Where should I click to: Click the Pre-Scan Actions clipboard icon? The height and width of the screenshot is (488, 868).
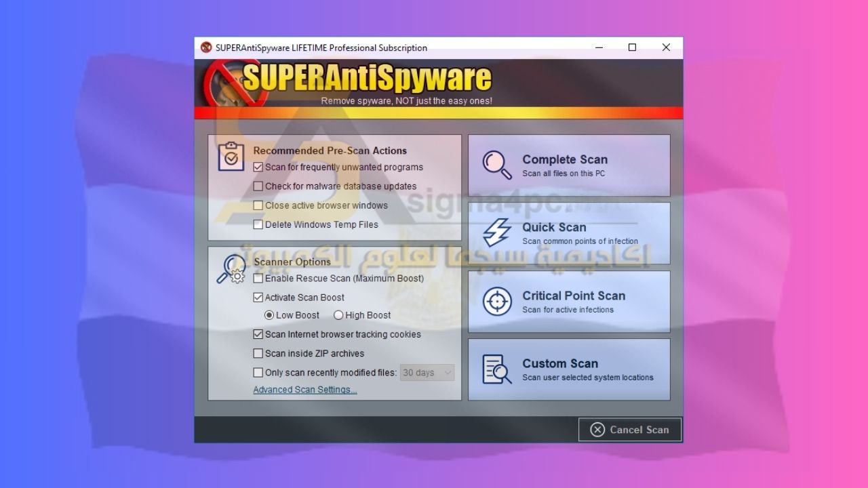231,157
